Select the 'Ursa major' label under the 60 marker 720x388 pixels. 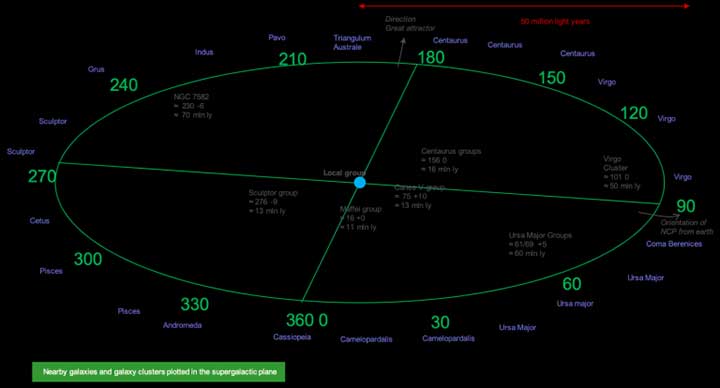[x=575, y=304]
